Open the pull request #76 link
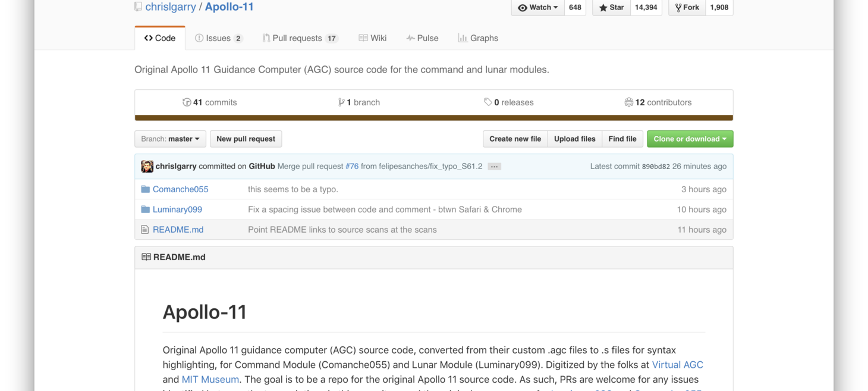The width and height of the screenshot is (868, 391). [352, 167]
